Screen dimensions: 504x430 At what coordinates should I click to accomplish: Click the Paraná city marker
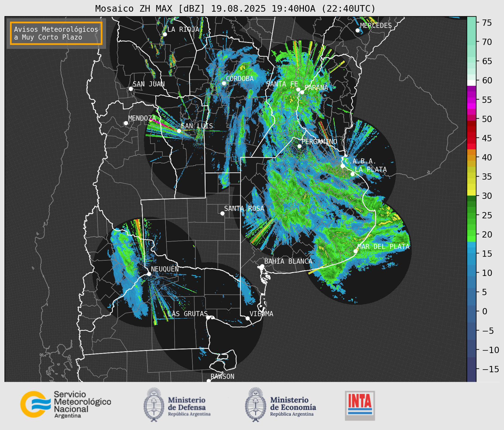point(302,92)
